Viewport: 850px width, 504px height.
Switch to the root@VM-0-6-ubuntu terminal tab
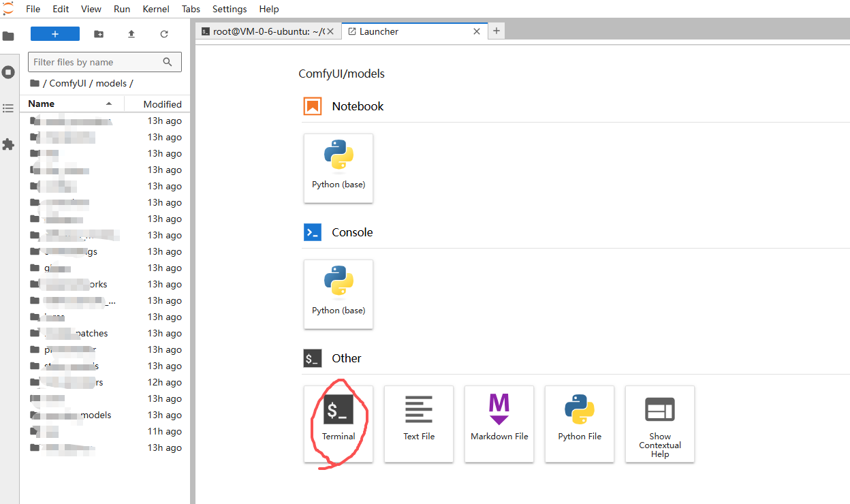coord(268,31)
